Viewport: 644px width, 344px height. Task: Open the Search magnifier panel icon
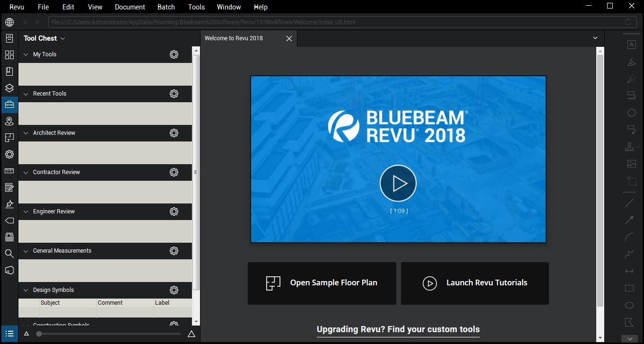click(x=9, y=254)
